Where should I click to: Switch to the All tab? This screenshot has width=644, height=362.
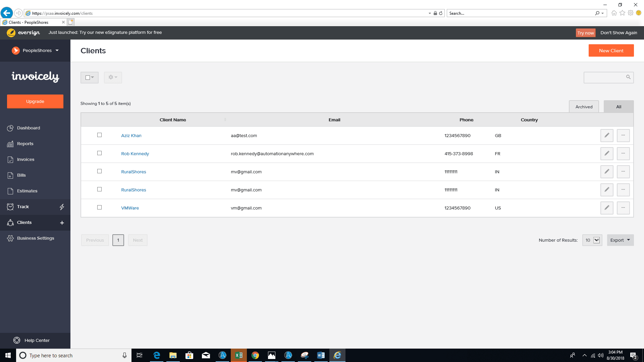click(619, 107)
